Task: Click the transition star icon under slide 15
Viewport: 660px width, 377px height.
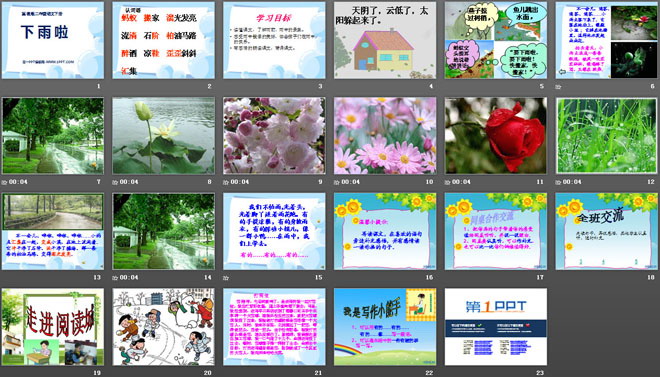Action: tap(226, 278)
